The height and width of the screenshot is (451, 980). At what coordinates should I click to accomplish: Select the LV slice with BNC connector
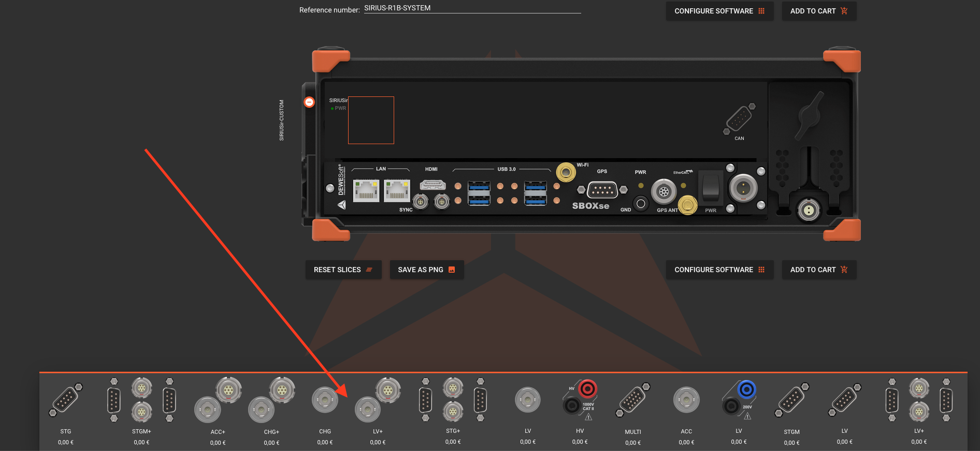(528, 400)
